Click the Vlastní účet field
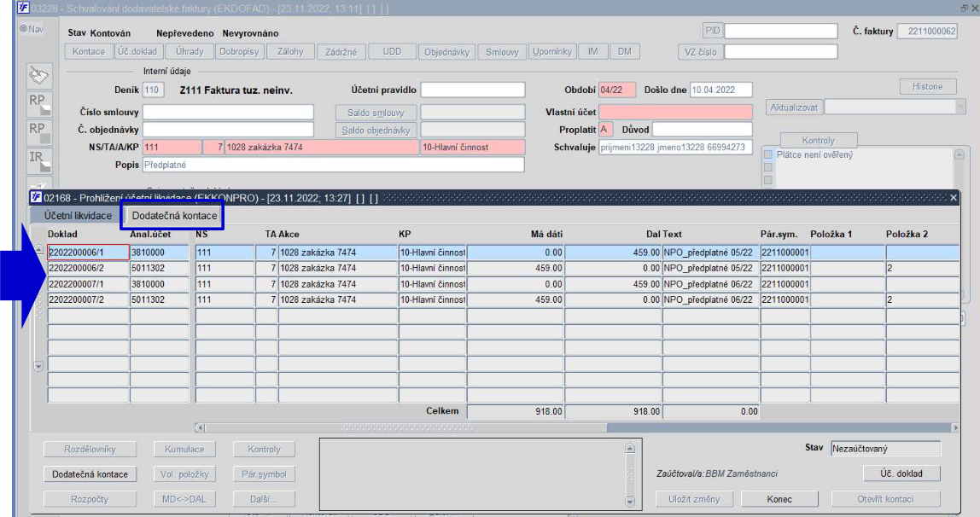The height and width of the screenshot is (517, 980). click(x=675, y=112)
